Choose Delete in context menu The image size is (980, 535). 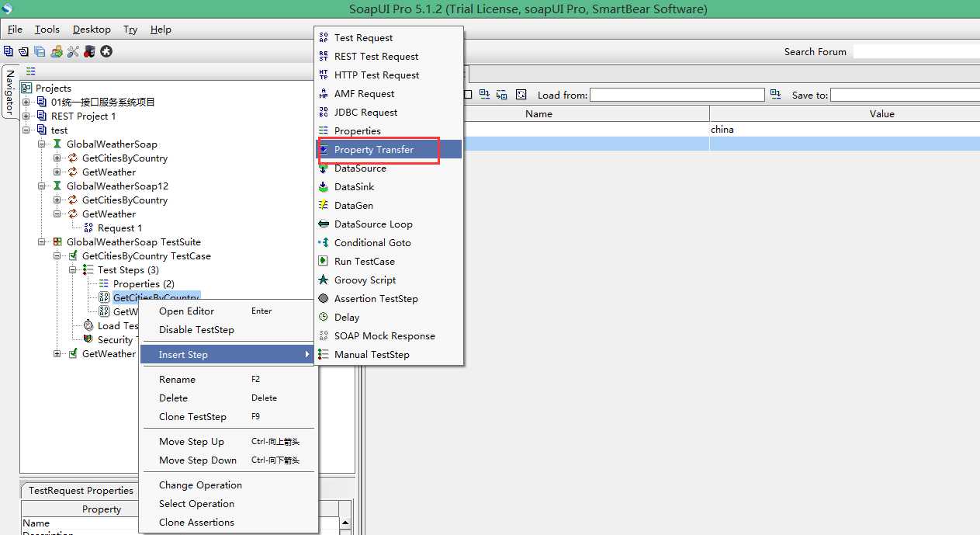click(228, 398)
